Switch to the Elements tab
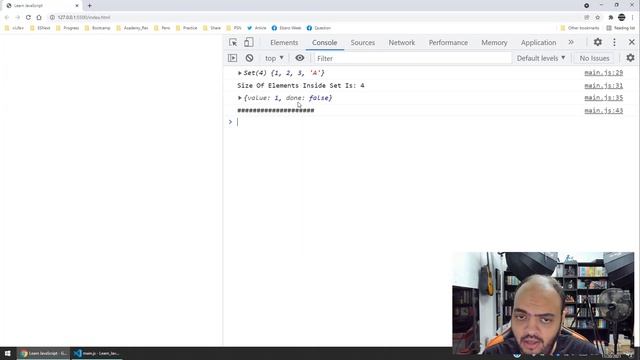Viewport: 640px width, 360px height. [284, 42]
